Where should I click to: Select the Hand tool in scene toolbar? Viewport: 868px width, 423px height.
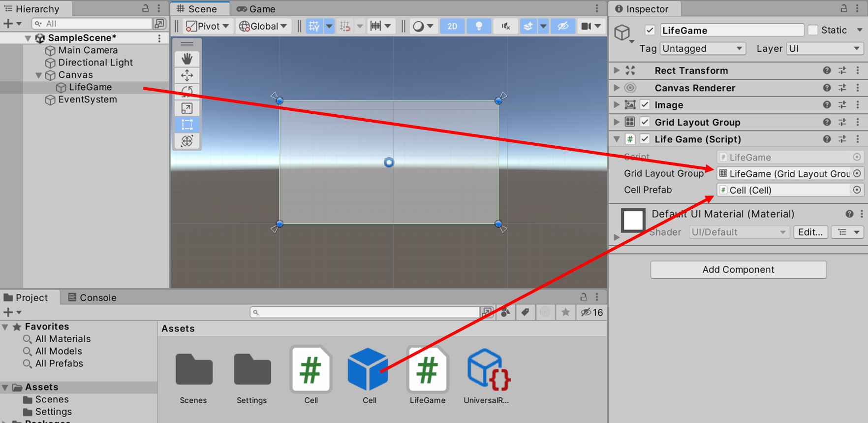(187, 59)
